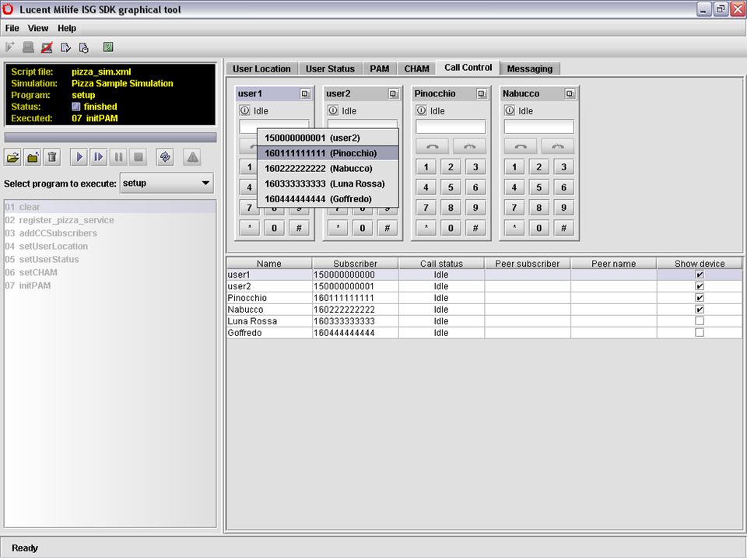Click Pinocchio phone number input field
The image size is (747, 560).
click(451, 127)
